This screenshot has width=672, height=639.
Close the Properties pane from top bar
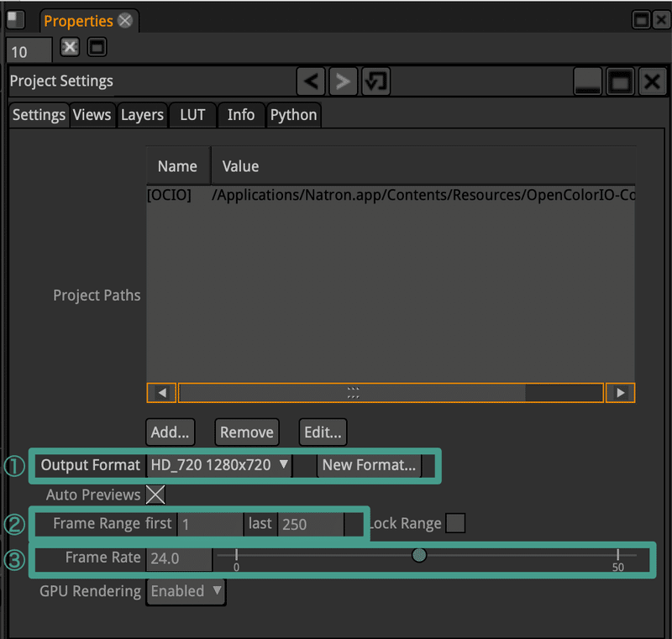point(661,20)
